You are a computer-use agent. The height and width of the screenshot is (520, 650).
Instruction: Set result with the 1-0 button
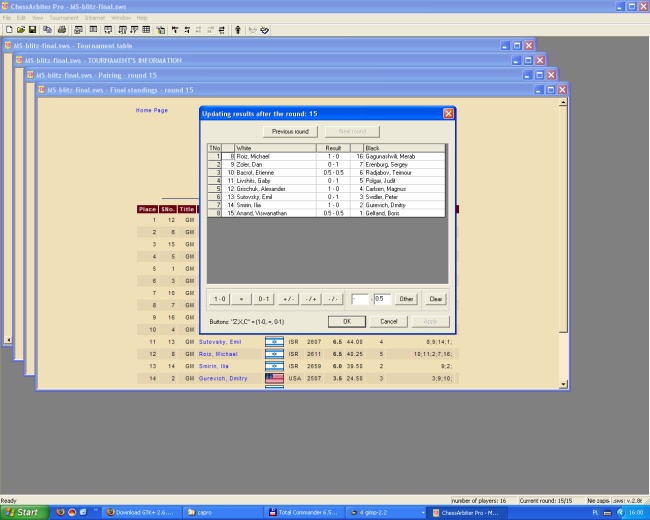[220, 299]
